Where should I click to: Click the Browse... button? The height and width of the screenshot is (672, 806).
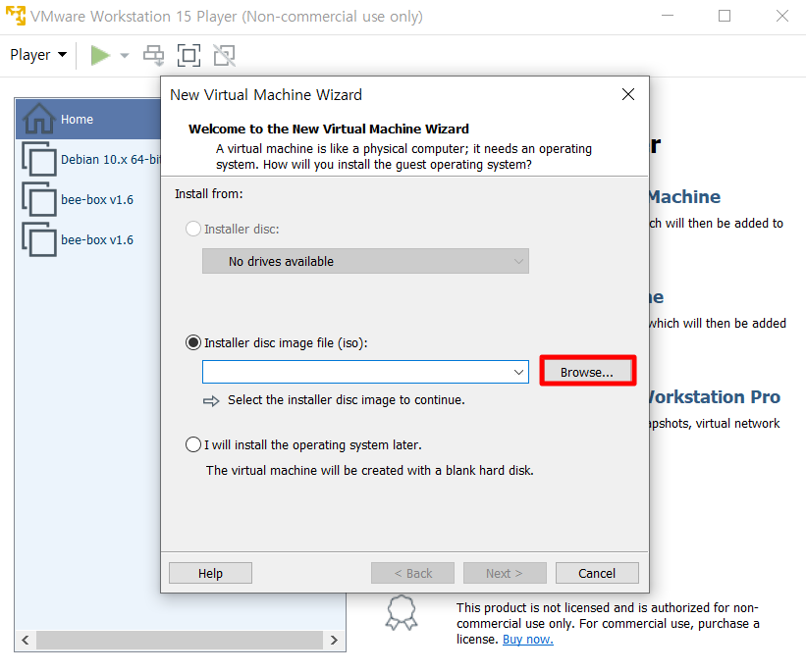pyautogui.click(x=587, y=371)
